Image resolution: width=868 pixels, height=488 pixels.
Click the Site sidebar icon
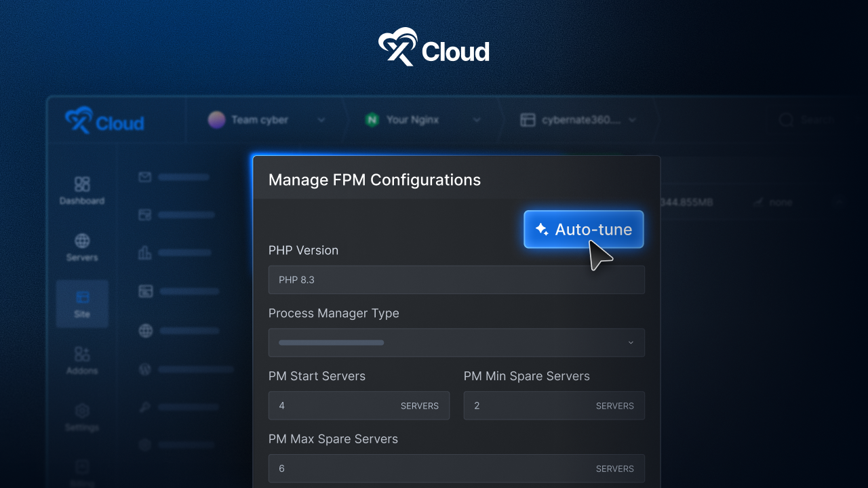(81, 304)
